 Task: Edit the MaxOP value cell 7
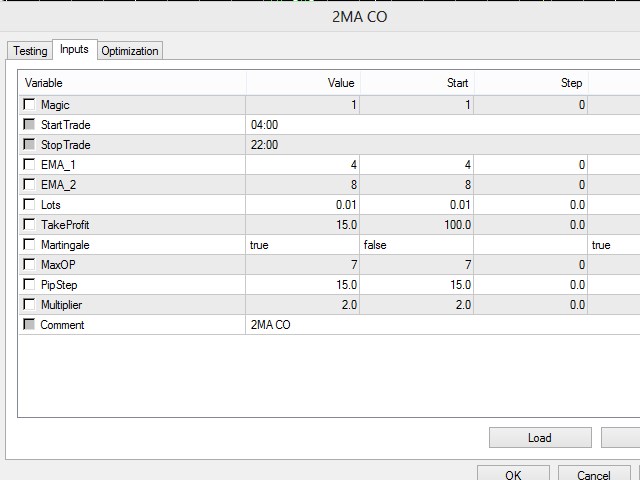point(302,265)
